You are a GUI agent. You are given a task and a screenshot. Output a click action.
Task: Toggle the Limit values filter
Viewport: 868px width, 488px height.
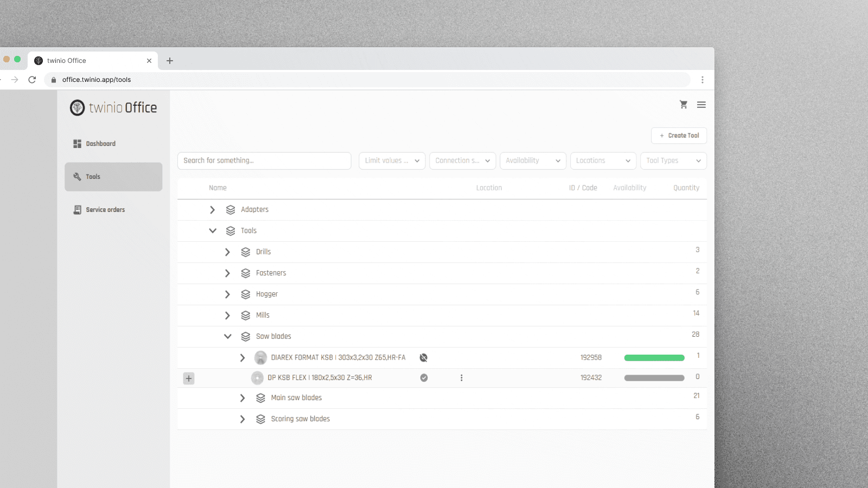(391, 160)
